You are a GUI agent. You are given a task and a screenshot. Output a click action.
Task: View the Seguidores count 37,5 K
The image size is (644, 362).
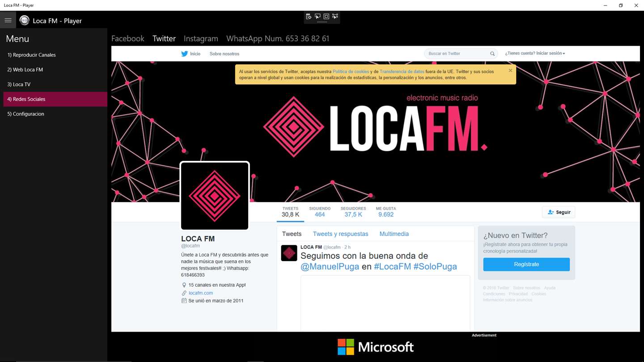(353, 212)
